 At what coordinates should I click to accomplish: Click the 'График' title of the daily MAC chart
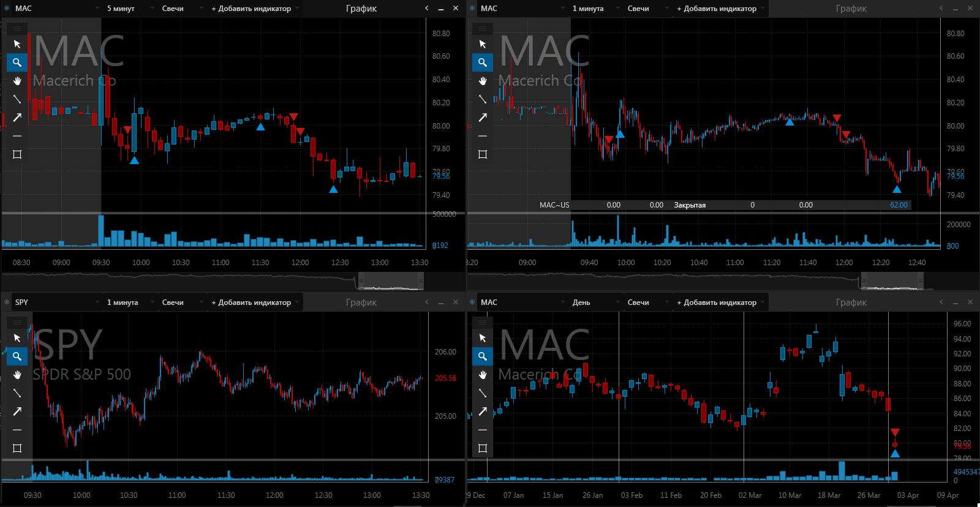[x=851, y=302]
